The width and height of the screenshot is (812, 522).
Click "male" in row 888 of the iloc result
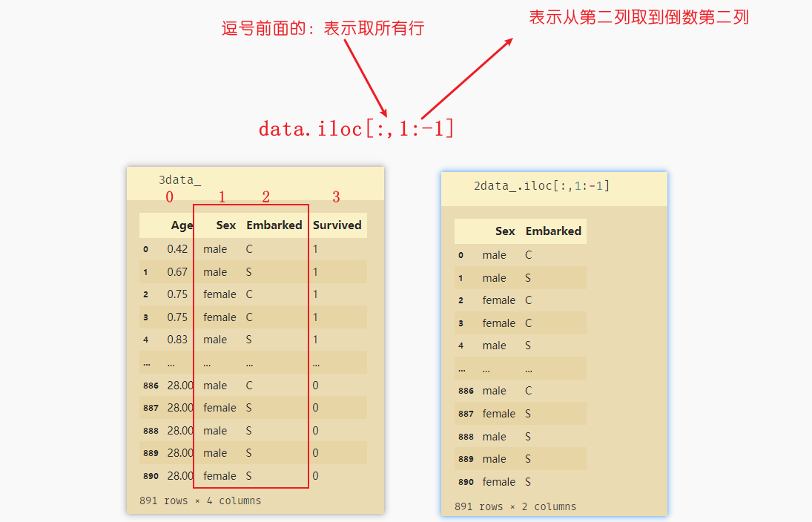(494, 437)
